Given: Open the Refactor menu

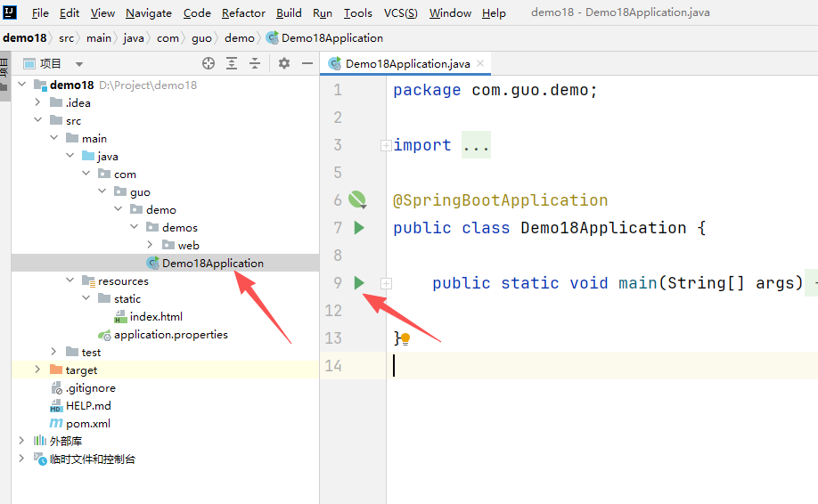Looking at the screenshot, I should [243, 12].
